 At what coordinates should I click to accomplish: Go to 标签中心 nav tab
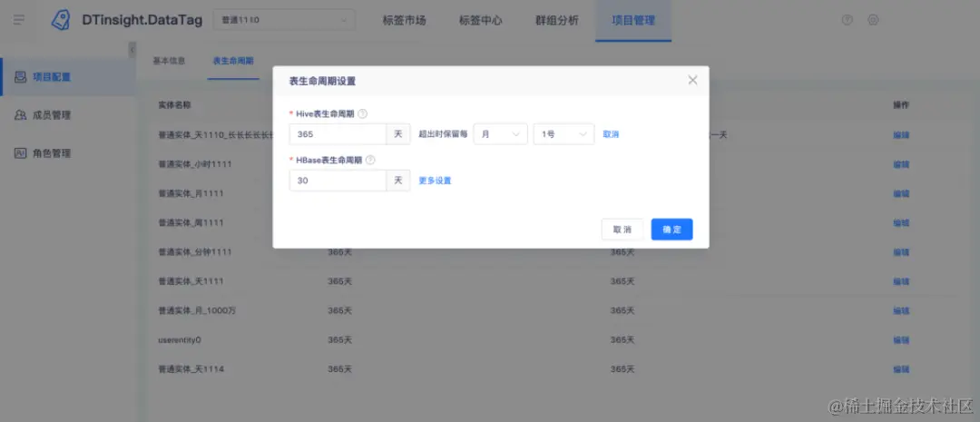480,20
